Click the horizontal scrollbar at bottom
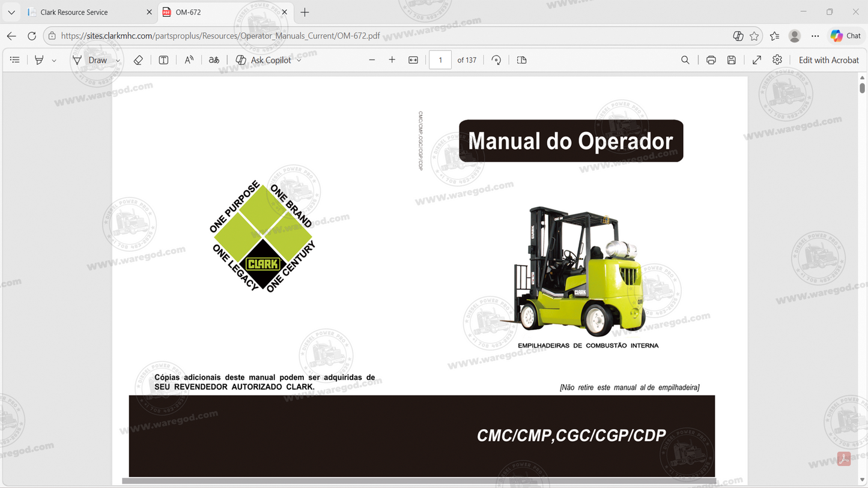The width and height of the screenshot is (868, 488). point(419,481)
